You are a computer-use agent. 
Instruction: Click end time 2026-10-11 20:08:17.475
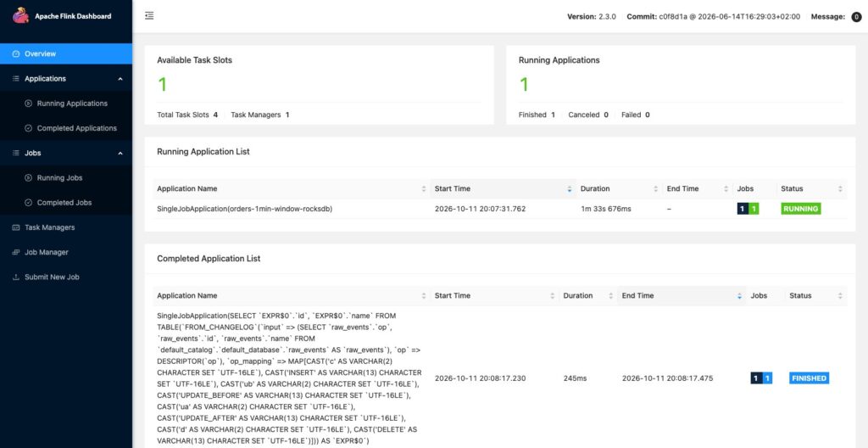coord(667,378)
